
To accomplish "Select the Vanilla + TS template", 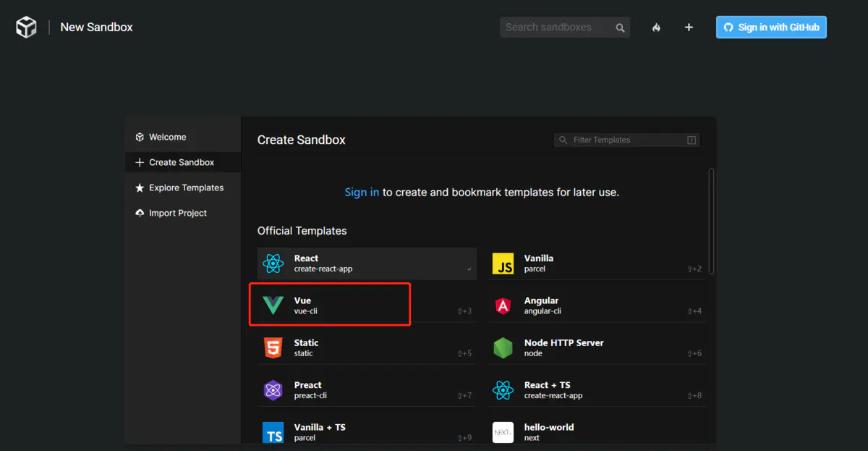I will [x=367, y=432].
